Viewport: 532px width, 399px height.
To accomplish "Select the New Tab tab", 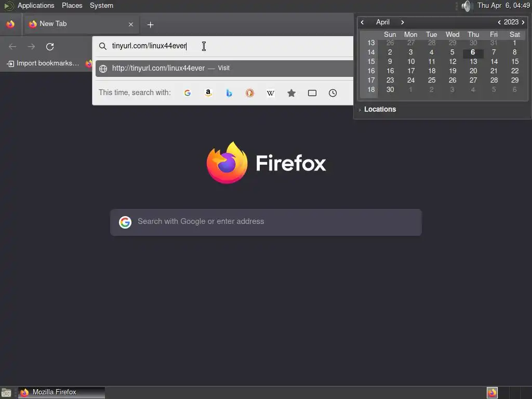I will pos(82,24).
